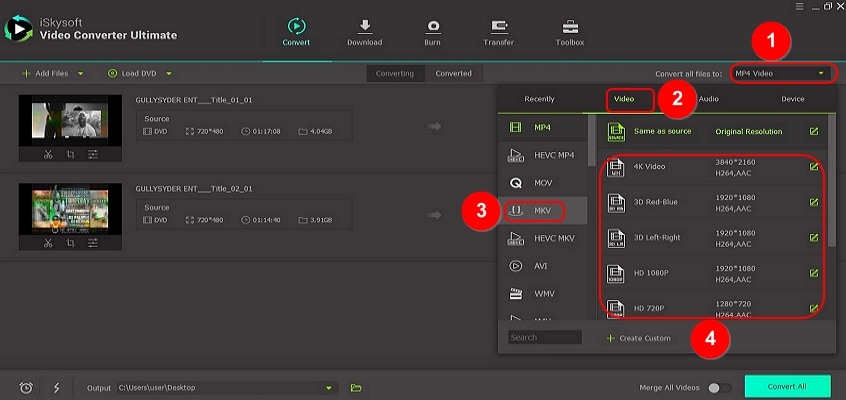Edit the HD 720P preset
Image resolution: width=846 pixels, height=400 pixels.
point(814,308)
